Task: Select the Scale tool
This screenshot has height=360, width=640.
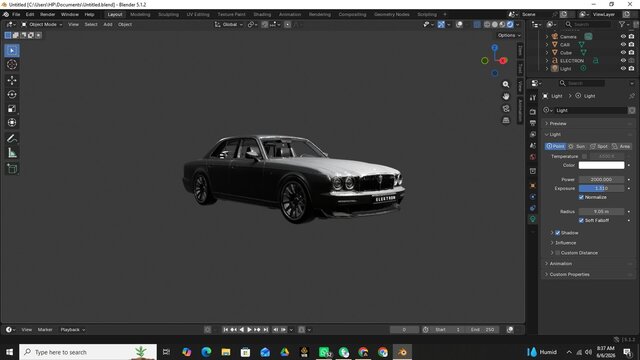Action: (x=12, y=109)
